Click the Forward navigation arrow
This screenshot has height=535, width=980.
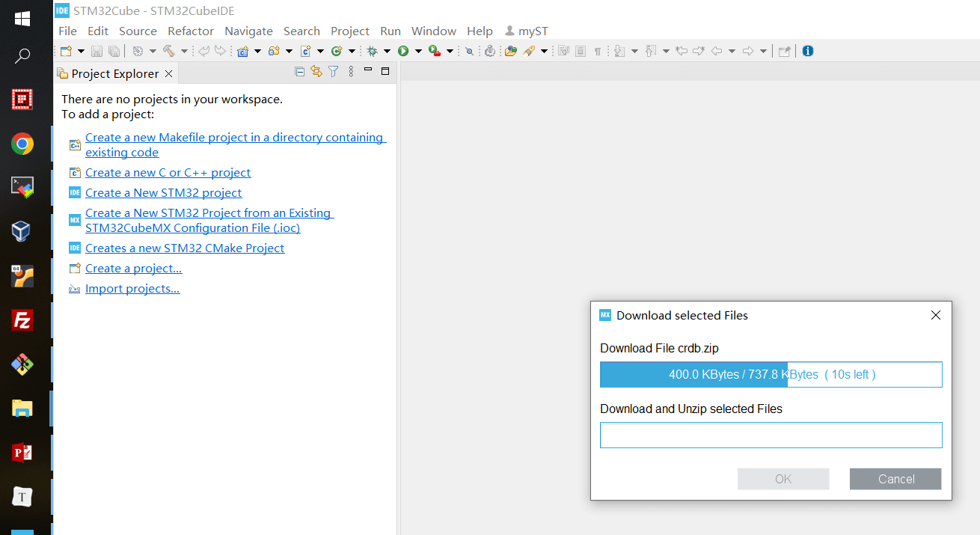pyautogui.click(x=747, y=51)
